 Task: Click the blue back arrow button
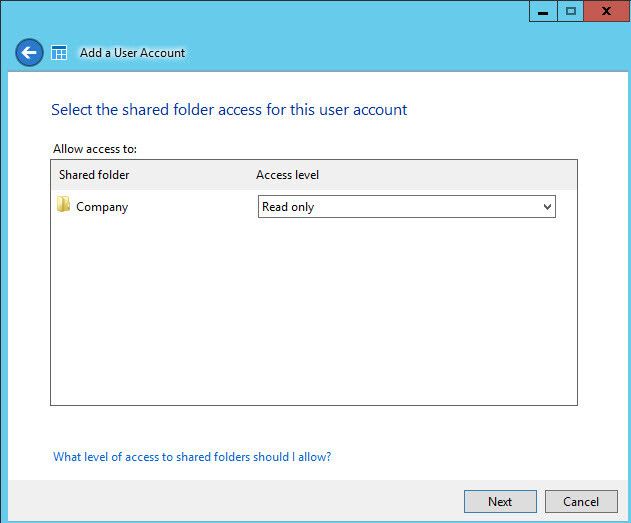coord(29,52)
